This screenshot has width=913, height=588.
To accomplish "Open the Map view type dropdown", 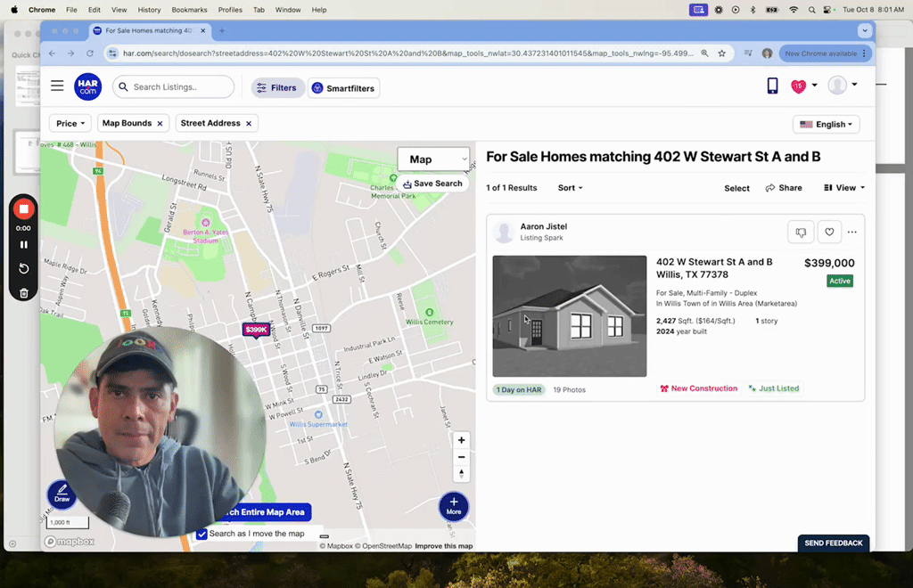I will (x=433, y=159).
